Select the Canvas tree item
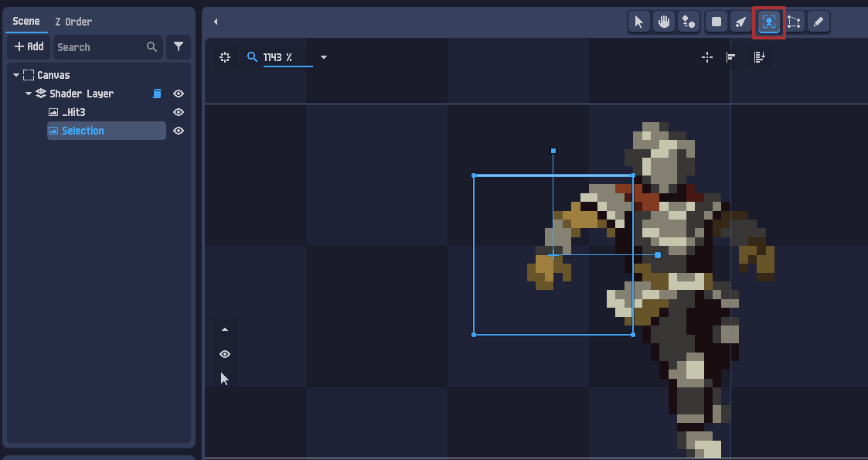This screenshot has height=460, width=868. [x=53, y=75]
